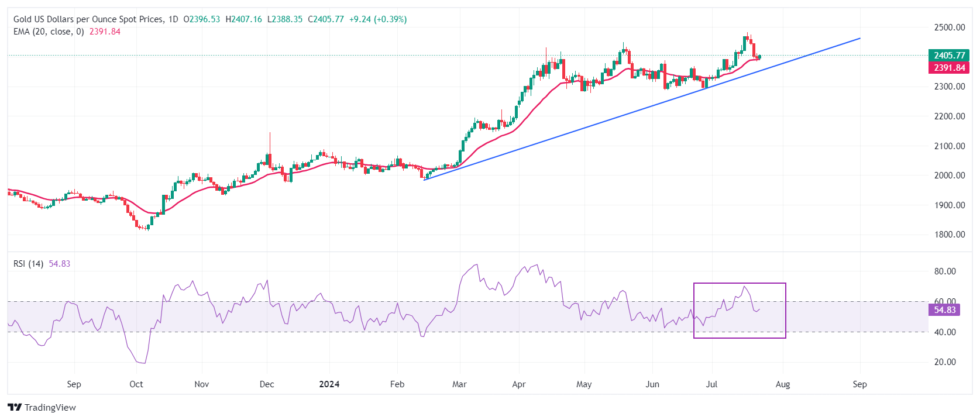
Task: Select the Aug marker on the time axis
Action: click(783, 384)
